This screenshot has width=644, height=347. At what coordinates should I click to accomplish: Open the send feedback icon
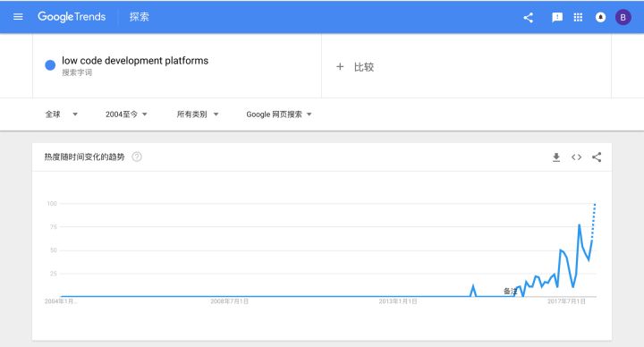(x=557, y=17)
